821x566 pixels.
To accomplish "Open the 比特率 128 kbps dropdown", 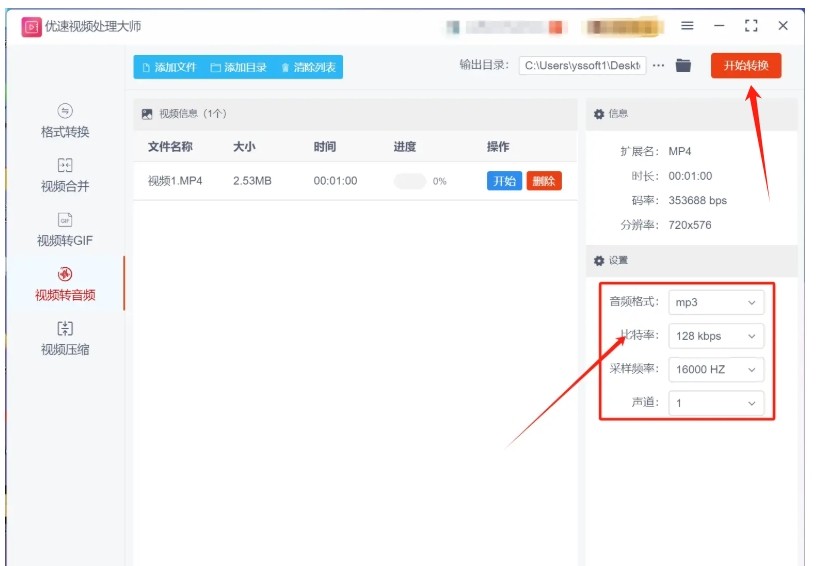I will 716,336.
